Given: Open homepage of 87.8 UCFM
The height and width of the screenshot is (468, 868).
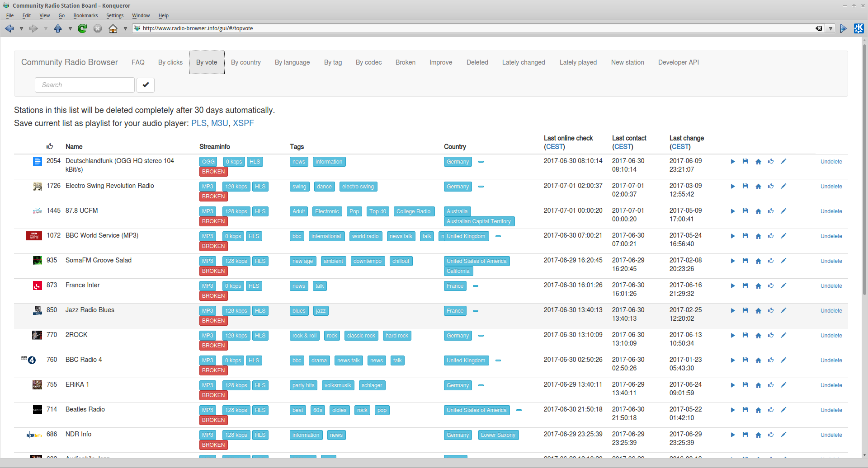Looking at the screenshot, I should pos(758,211).
